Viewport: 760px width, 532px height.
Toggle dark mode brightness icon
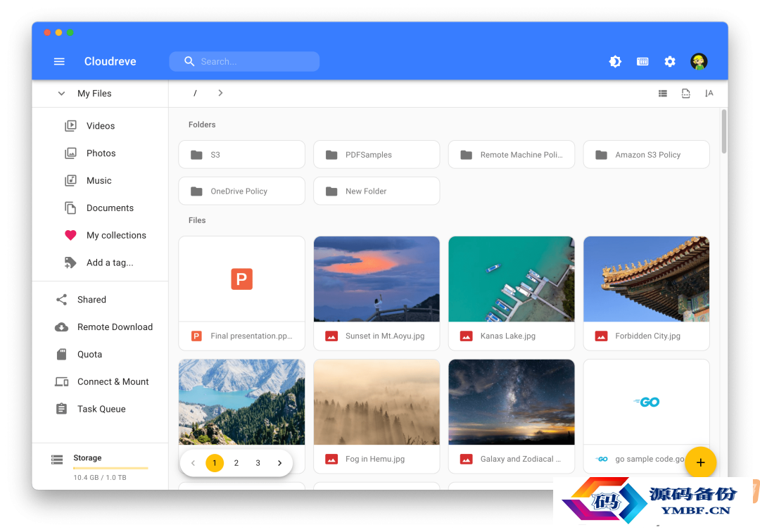click(x=615, y=61)
